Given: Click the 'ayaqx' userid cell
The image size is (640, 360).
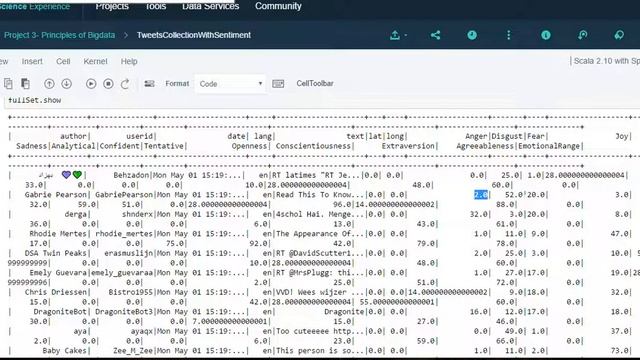Looking at the screenshot, I should (x=142, y=331).
